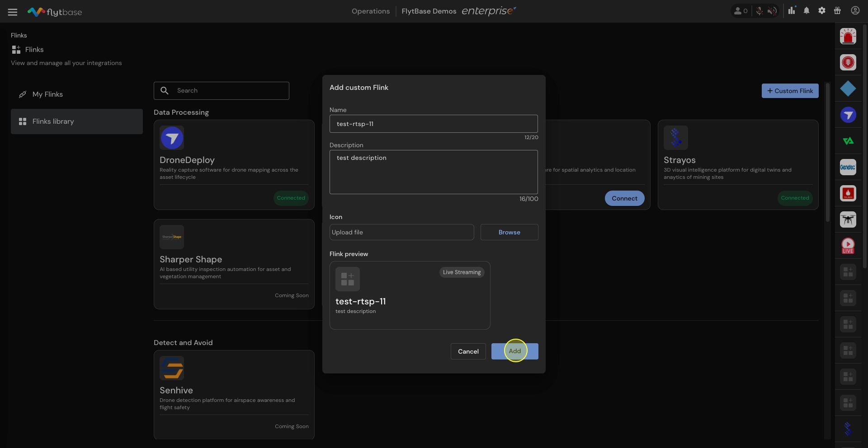Open the Genetec Flink in sidebar
Screen dimensions: 868x448
coord(848,168)
